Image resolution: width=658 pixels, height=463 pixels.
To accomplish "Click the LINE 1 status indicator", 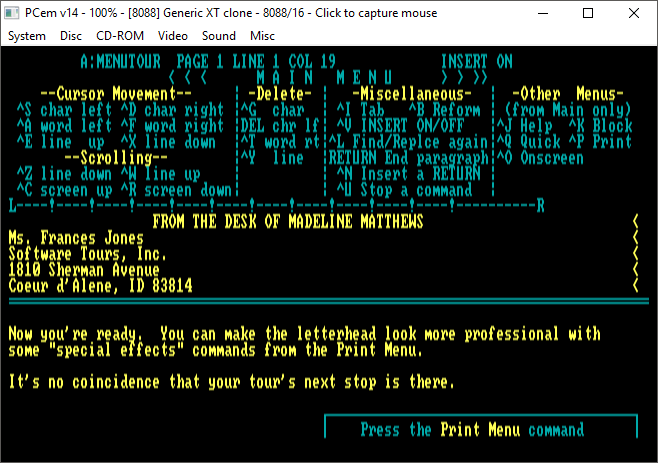I will 256,62.
